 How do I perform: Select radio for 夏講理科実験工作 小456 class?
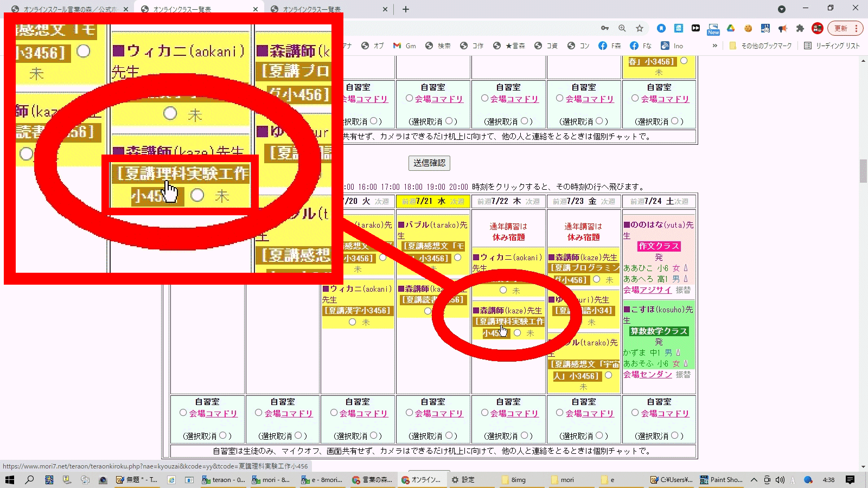(518, 333)
